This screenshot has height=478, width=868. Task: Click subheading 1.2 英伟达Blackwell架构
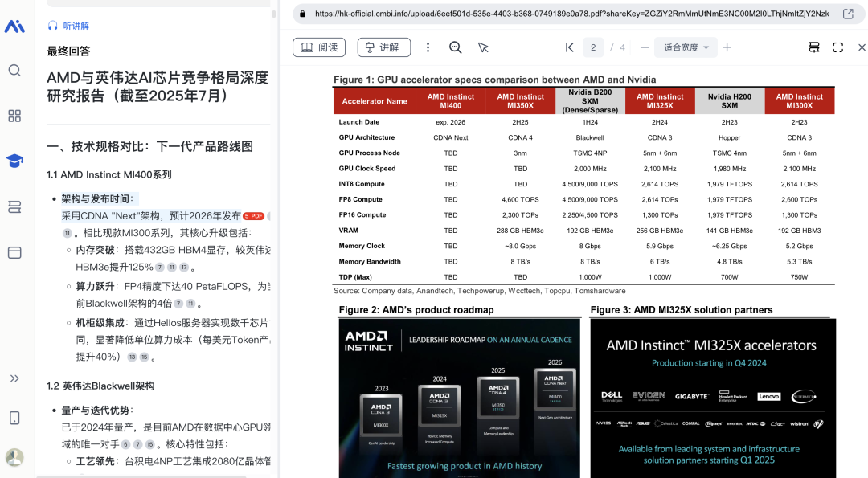click(100, 386)
